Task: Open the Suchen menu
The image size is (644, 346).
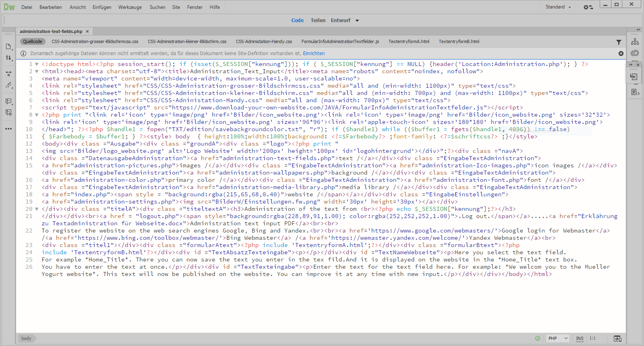Action: pyautogui.click(x=157, y=7)
